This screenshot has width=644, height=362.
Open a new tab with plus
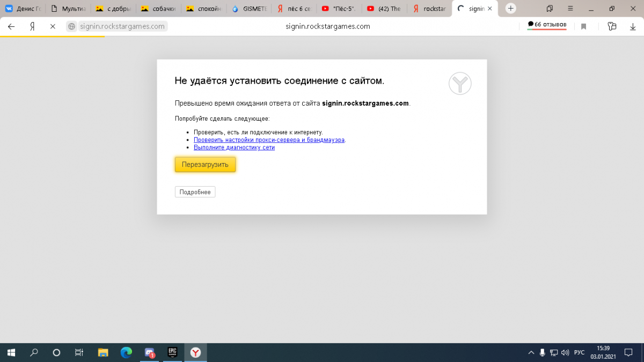(511, 9)
